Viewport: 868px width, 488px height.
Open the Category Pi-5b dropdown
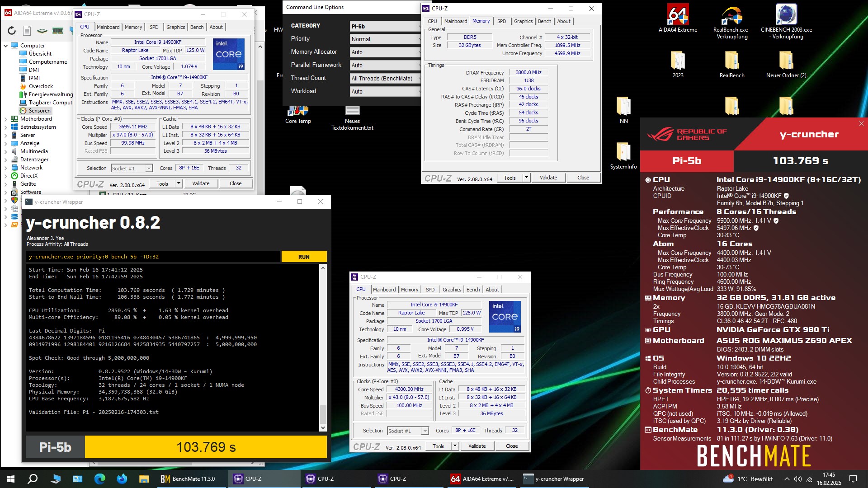pos(385,26)
